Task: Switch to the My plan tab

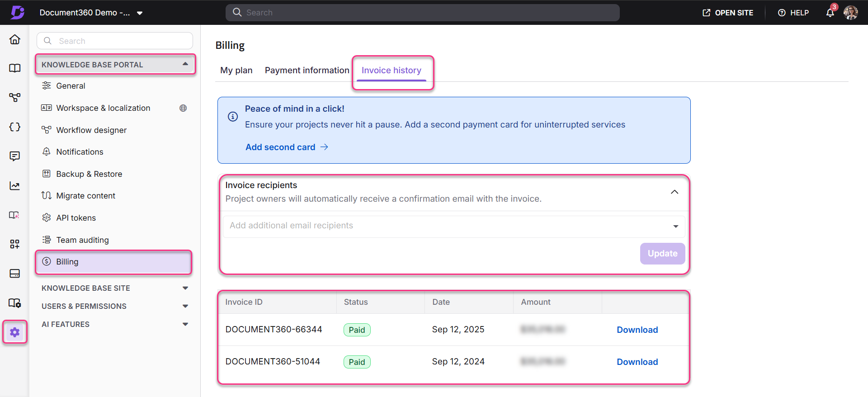Action: (236, 70)
